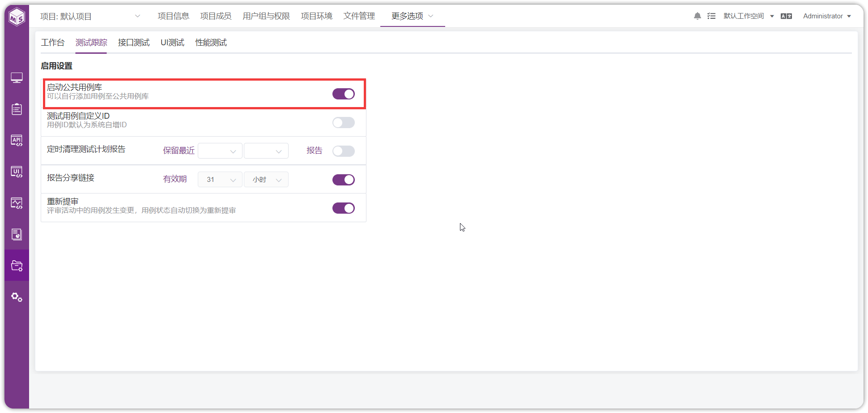868x413 pixels.
Task: Select the 测试跟踪 tab
Action: (91, 43)
